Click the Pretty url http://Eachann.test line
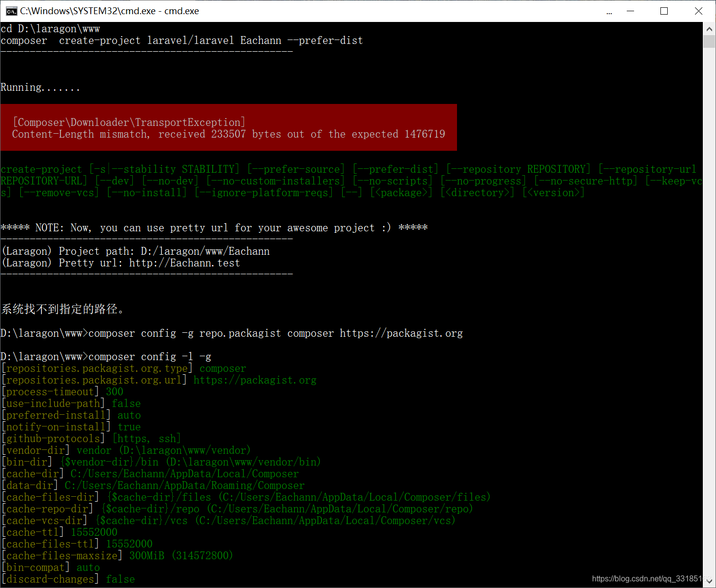 [x=121, y=263]
